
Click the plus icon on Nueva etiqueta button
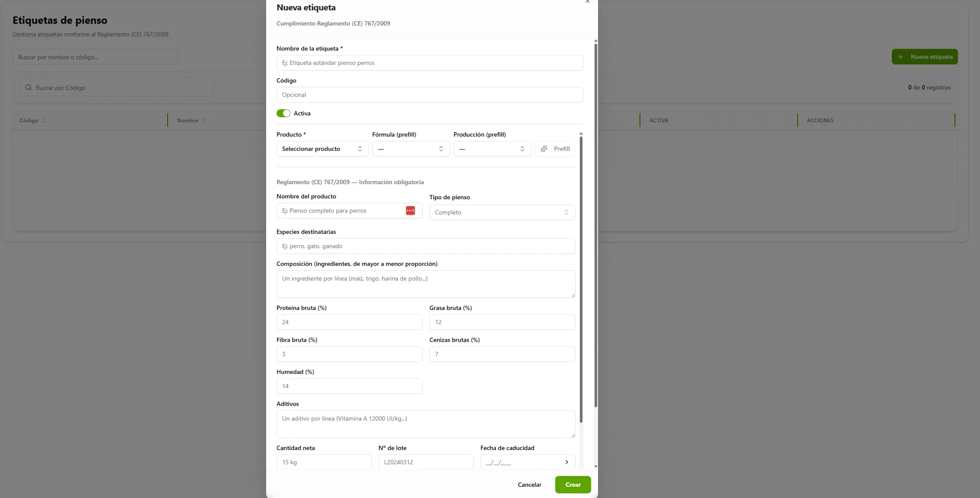tap(900, 57)
